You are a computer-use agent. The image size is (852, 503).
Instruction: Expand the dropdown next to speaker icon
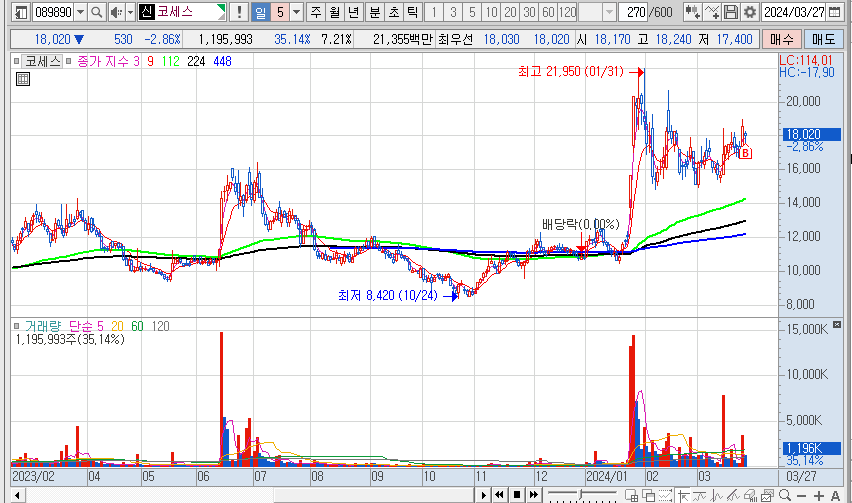[x=130, y=11]
